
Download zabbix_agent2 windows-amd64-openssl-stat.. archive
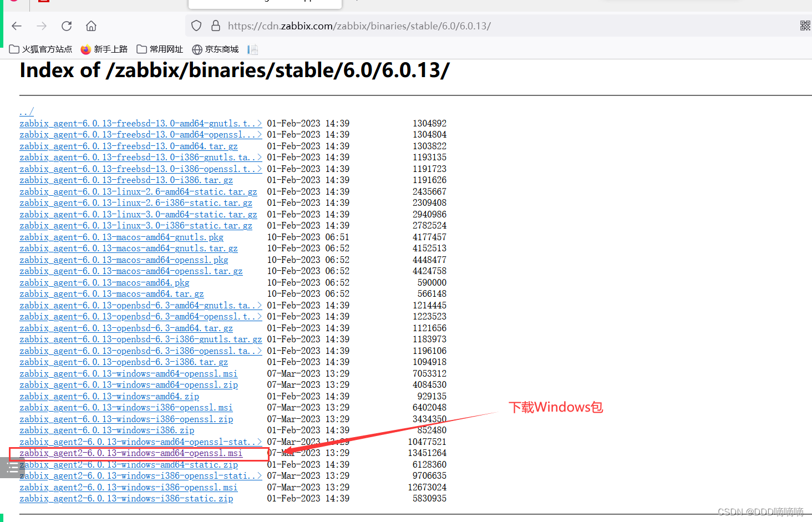[x=141, y=442]
